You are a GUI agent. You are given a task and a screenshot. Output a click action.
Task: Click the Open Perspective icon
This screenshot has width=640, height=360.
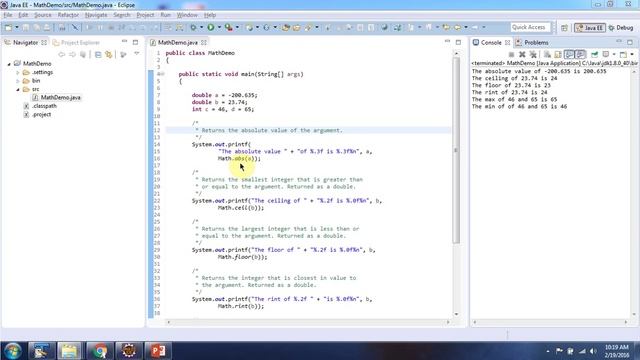(x=564, y=28)
